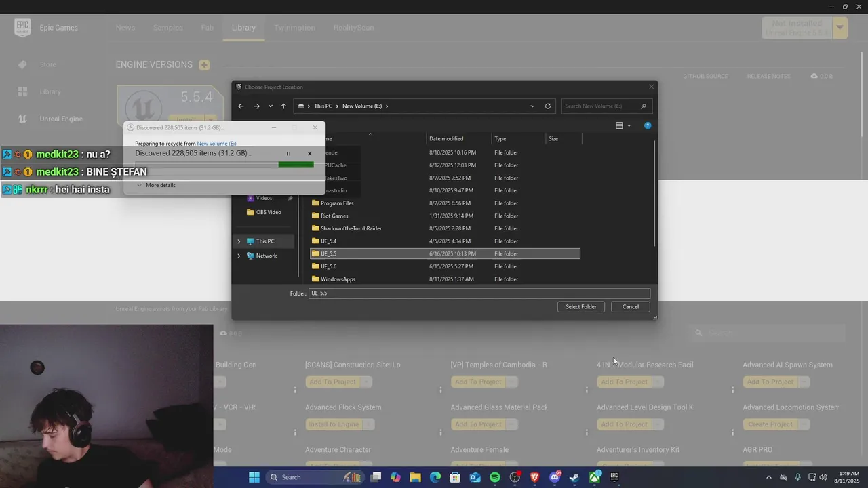
Task: Open the view options dropdown arrow
Action: pyautogui.click(x=629, y=126)
